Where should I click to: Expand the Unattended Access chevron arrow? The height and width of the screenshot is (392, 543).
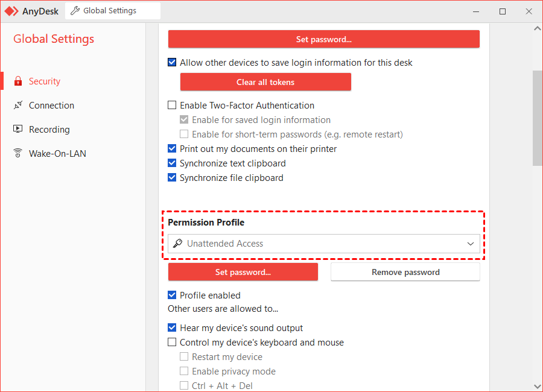point(470,244)
